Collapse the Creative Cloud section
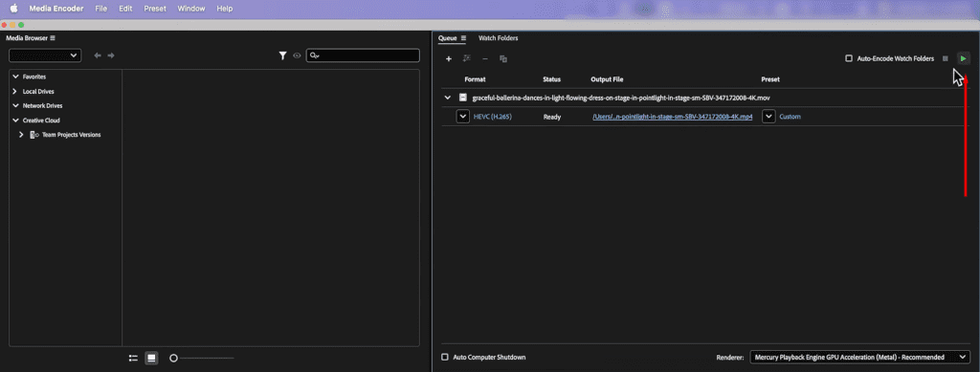This screenshot has width=980, height=372. [x=15, y=120]
